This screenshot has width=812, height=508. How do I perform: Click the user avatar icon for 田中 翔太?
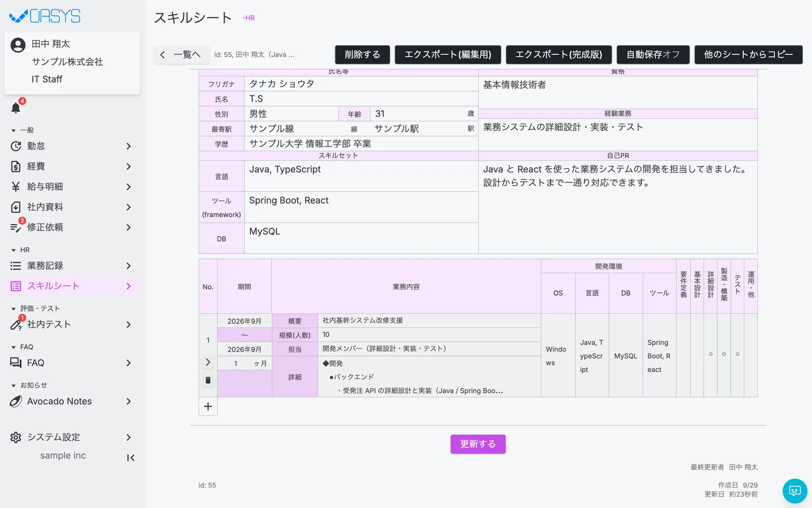(x=18, y=45)
